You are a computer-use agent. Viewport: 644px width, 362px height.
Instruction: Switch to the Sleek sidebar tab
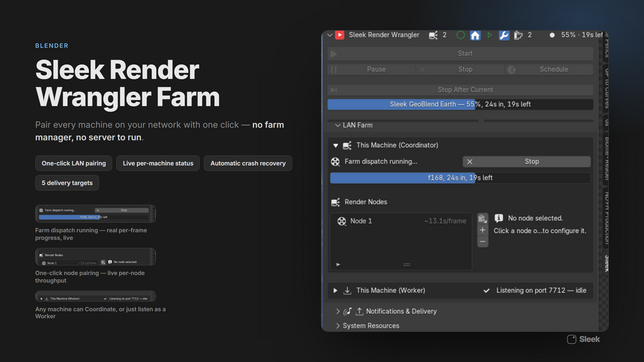click(606, 263)
